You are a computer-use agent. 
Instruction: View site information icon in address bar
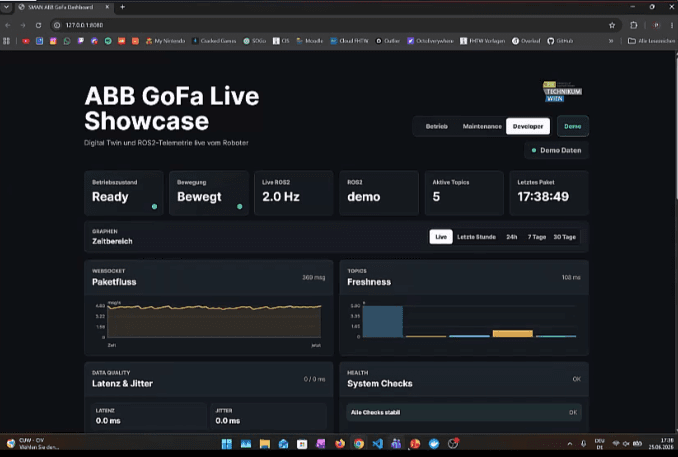[57, 25]
